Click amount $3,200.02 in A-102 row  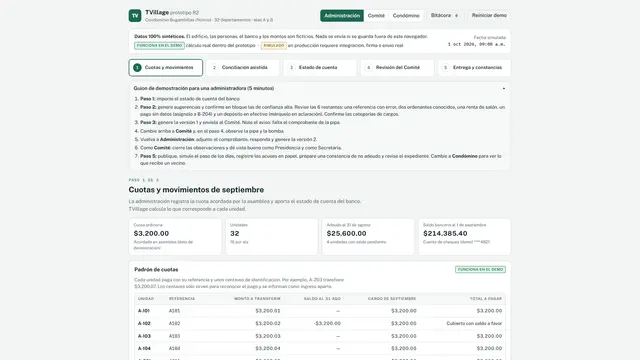point(268,324)
